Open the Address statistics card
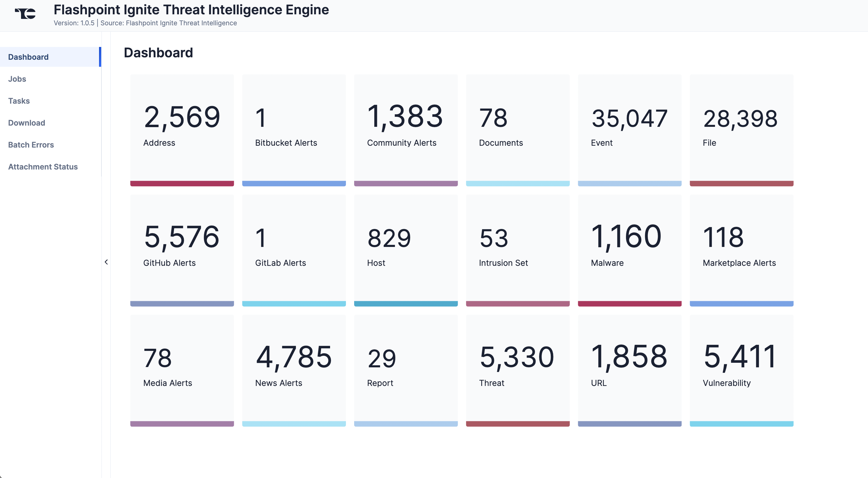This screenshot has height=478, width=868. (182, 130)
